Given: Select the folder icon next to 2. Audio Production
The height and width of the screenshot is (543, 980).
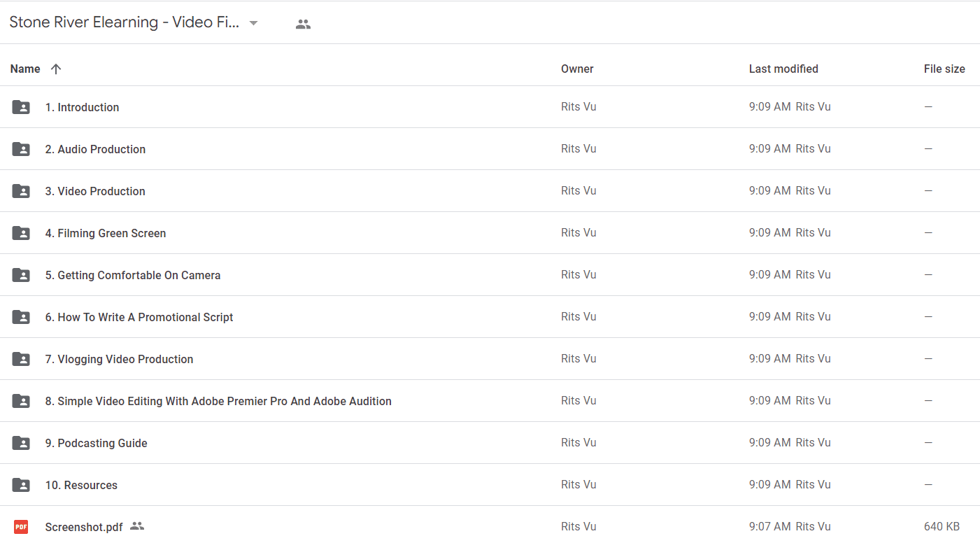Looking at the screenshot, I should 21,149.
